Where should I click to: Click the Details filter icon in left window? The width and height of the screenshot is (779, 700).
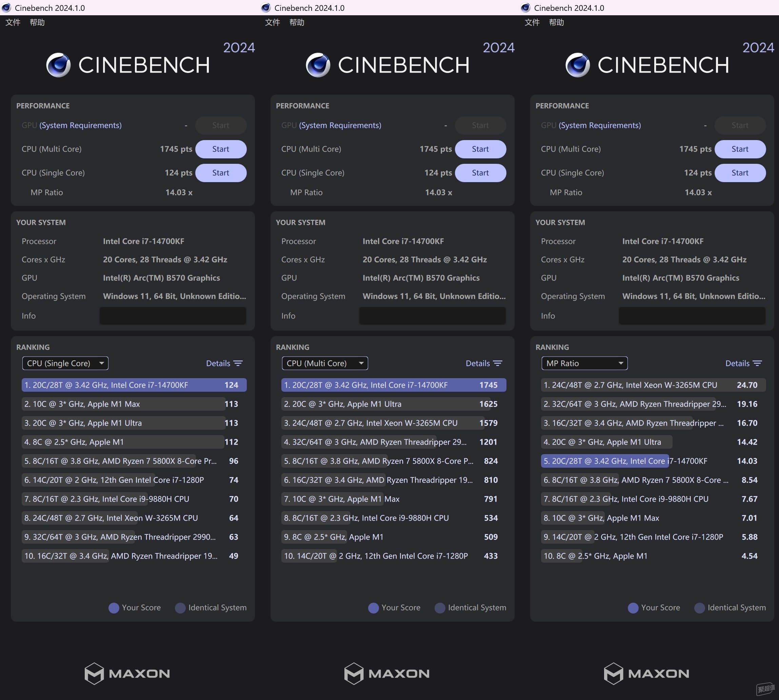[x=238, y=364]
